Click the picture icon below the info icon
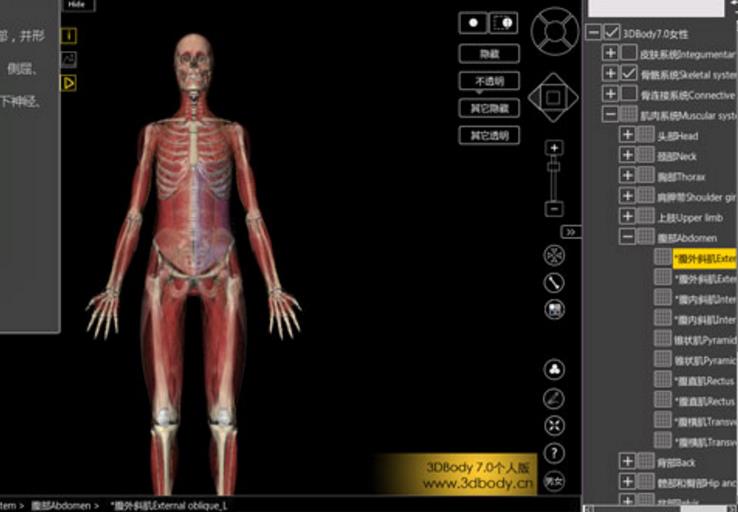The width and height of the screenshot is (738, 512). point(69,59)
